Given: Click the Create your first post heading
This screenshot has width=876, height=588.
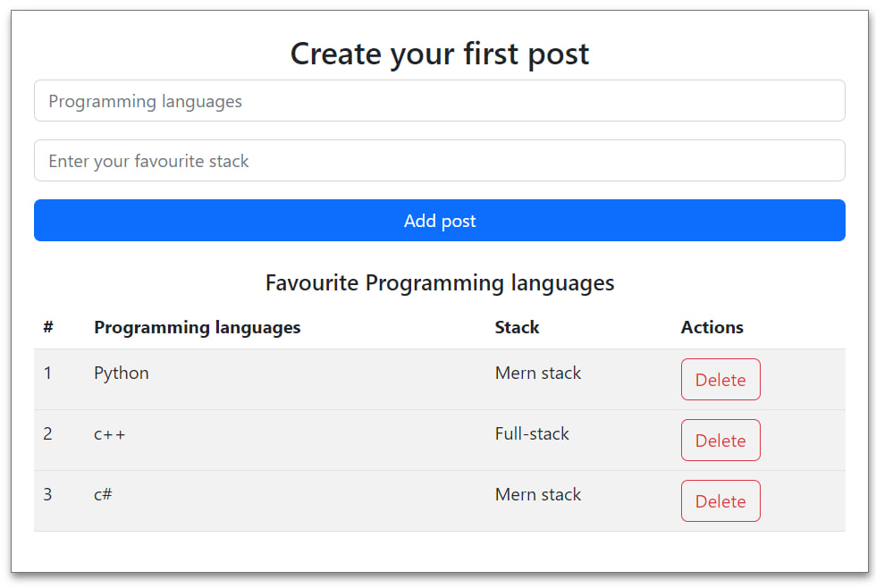Looking at the screenshot, I should [x=439, y=54].
